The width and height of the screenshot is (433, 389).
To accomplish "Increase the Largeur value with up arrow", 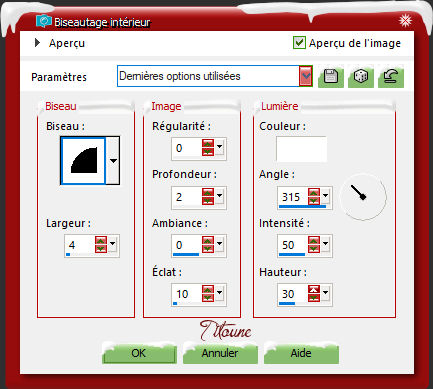I will pos(101,240).
